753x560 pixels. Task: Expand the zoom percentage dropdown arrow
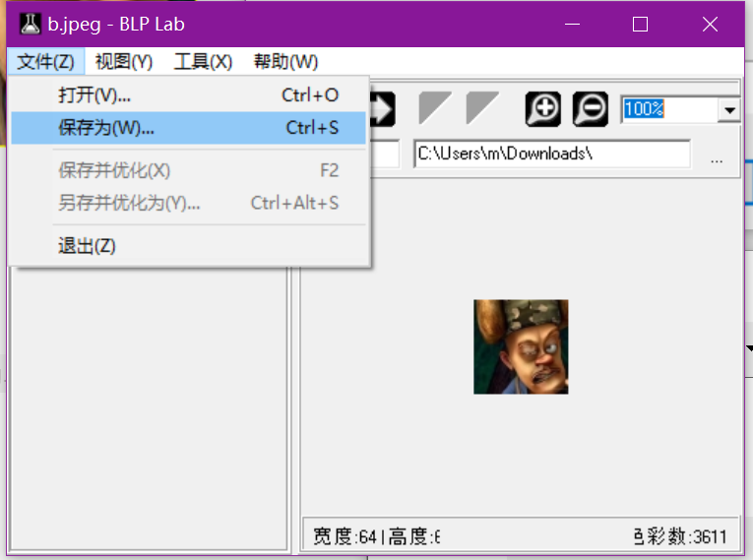click(729, 110)
